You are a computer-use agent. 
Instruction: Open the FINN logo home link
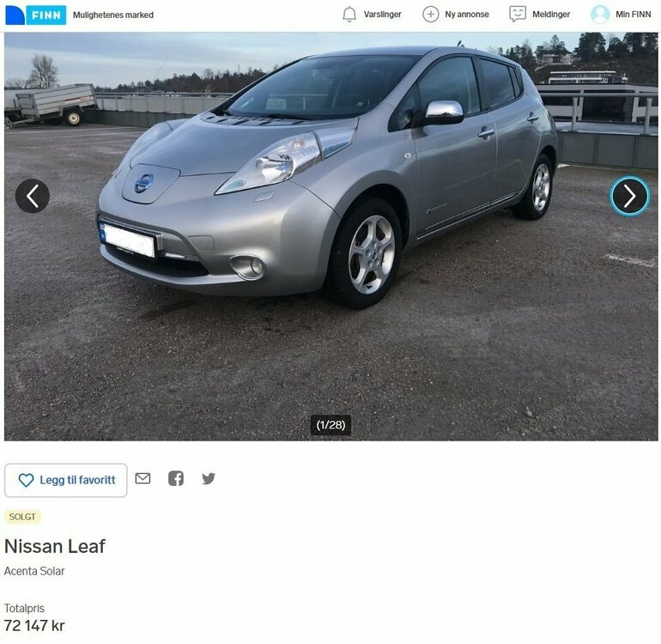click(x=36, y=15)
